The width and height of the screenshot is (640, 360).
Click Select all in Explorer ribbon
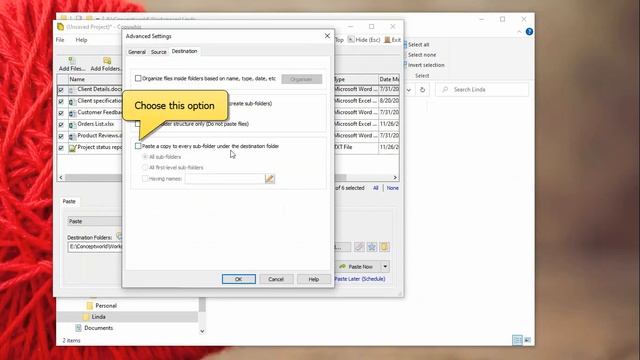tap(418, 44)
